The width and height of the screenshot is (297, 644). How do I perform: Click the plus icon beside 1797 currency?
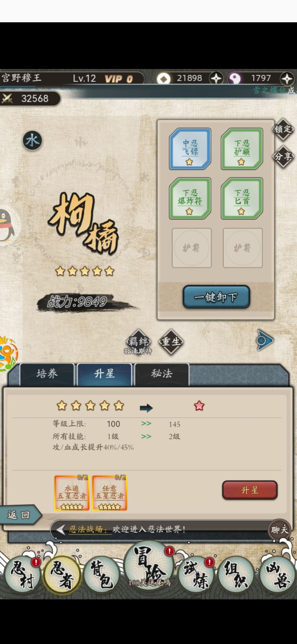287,78
